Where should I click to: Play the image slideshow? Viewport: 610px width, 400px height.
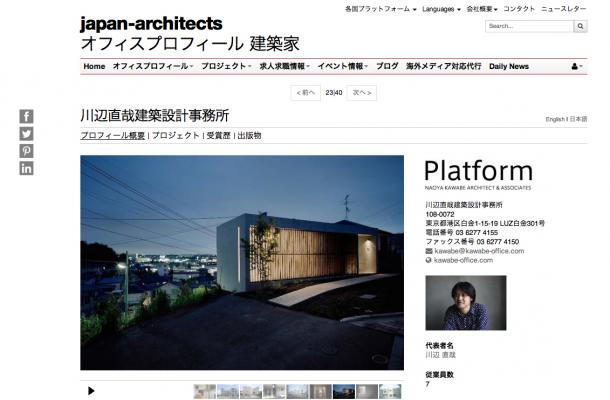(x=92, y=390)
